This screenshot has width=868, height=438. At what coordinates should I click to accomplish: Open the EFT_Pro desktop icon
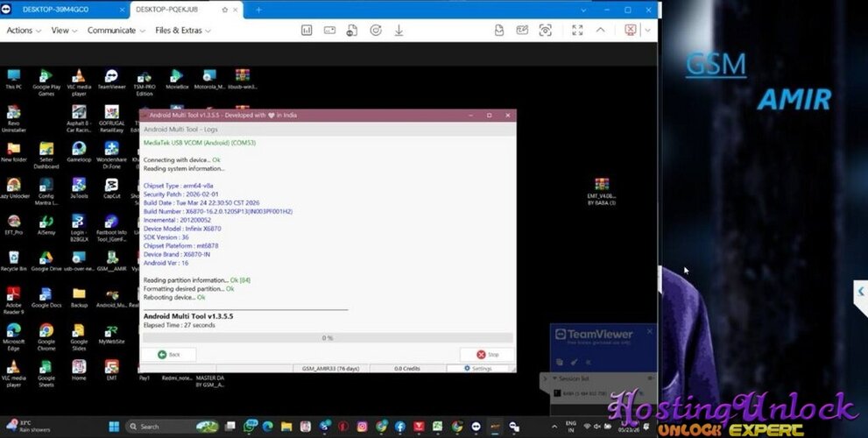tap(14, 225)
